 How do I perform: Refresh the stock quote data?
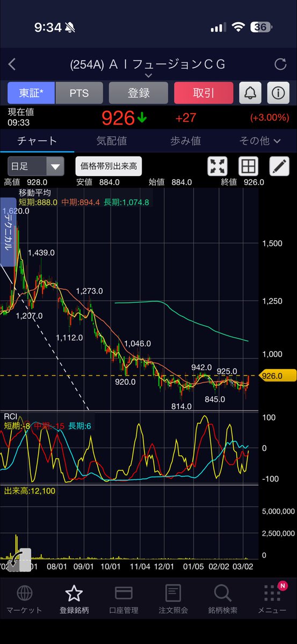tap(280, 64)
